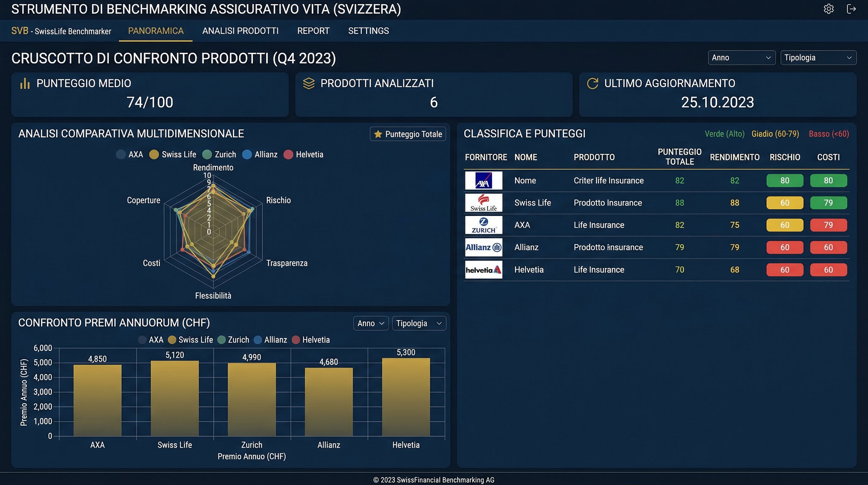Open the top Anno dropdown

[741, 58]
